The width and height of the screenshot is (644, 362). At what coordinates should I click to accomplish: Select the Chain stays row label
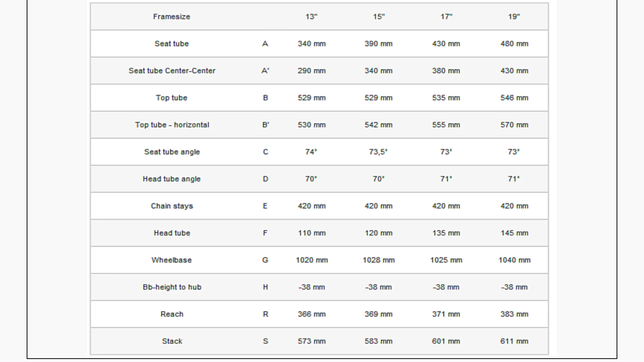pyautogui.click(x=172, y=206)
